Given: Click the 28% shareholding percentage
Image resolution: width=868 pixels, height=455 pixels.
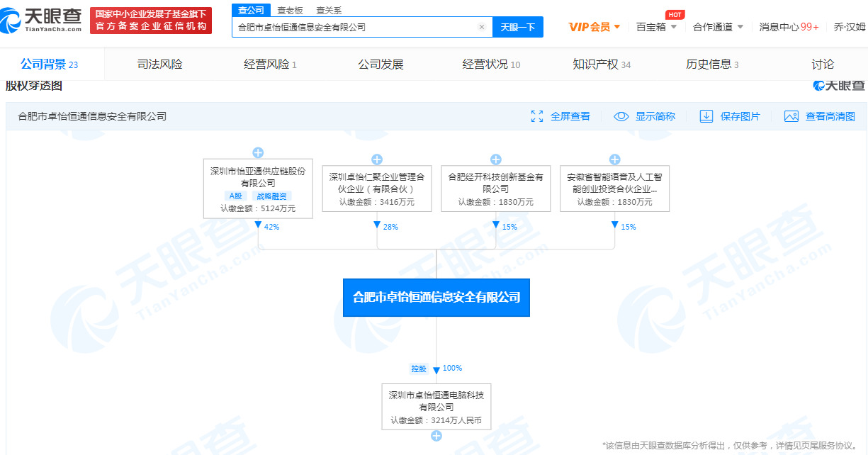Looking at the screenshot, I should coord(390,227).
